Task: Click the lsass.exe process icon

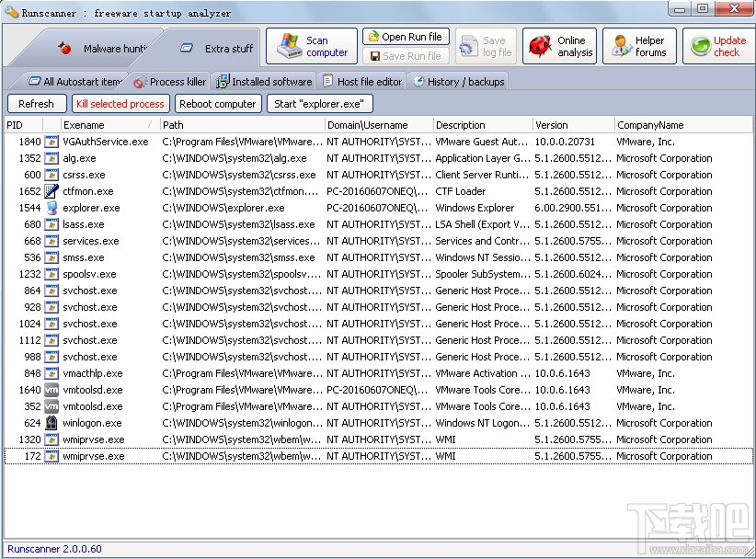Action: (52, 224)
